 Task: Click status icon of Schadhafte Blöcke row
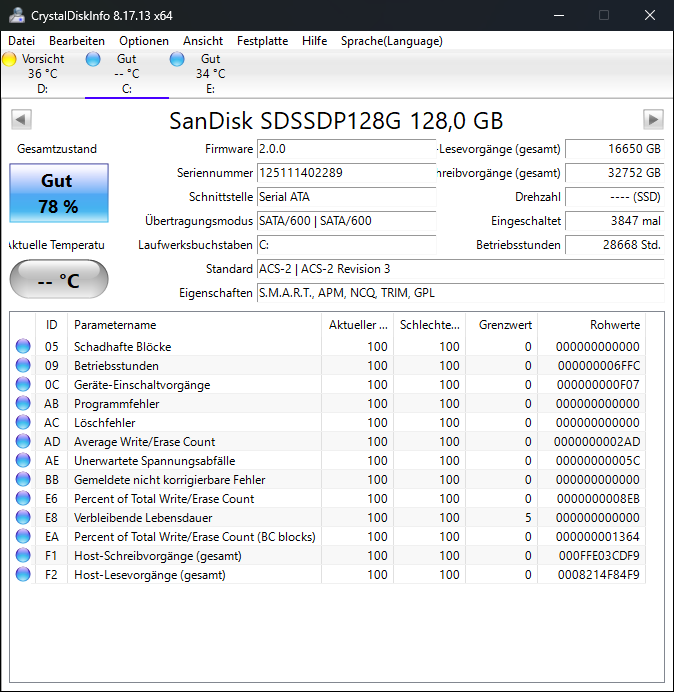23,346
